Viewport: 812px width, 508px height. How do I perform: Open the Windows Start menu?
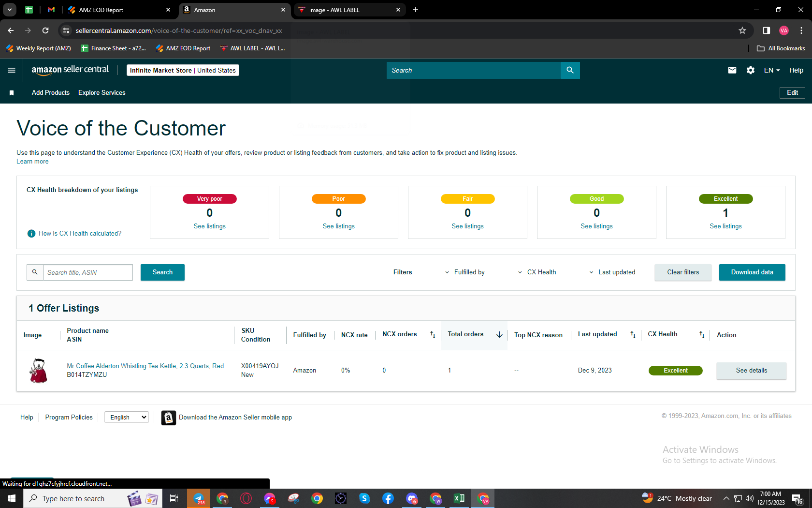click(x=12, y=498)
